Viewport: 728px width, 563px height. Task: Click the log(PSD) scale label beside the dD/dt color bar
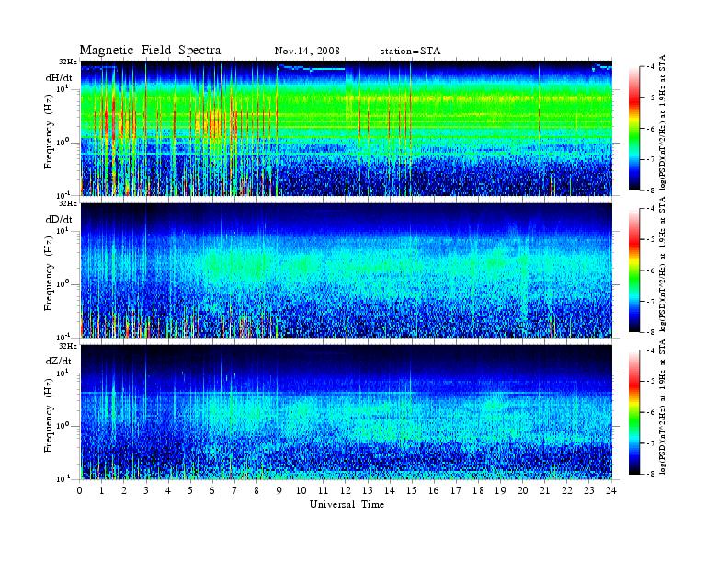point(663,264)
